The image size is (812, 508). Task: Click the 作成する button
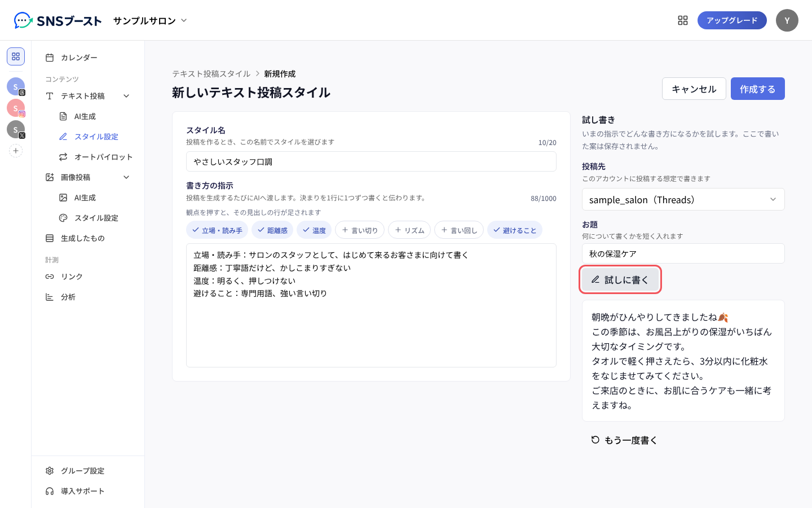click(x=757, y=89)
